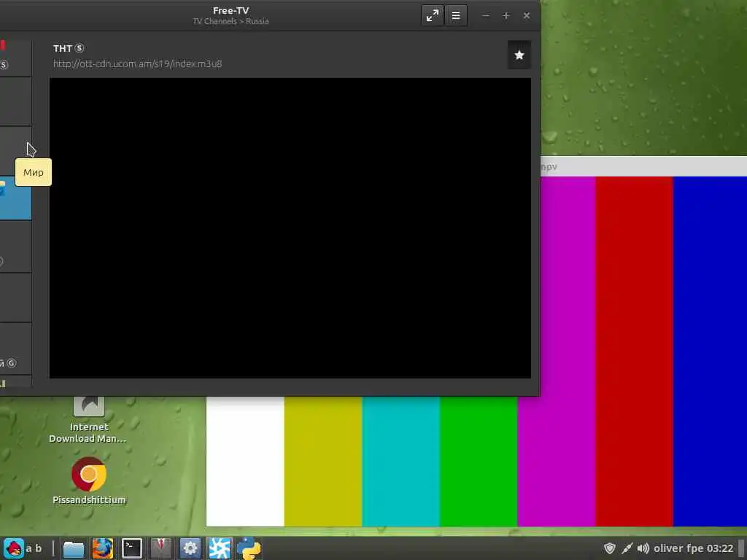Launch the file manager from taskbar
Viewport: 747px width, 560px height.
(x=74, y=548)
